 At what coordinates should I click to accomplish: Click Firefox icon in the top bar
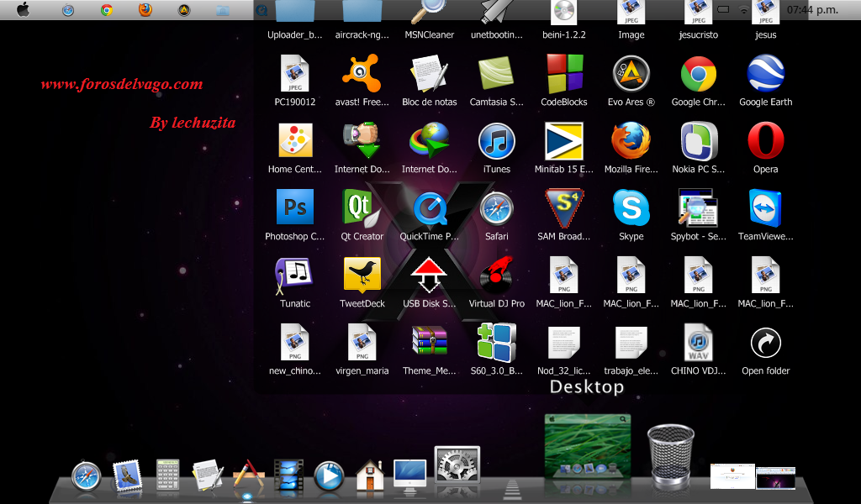tap(145, 10)
